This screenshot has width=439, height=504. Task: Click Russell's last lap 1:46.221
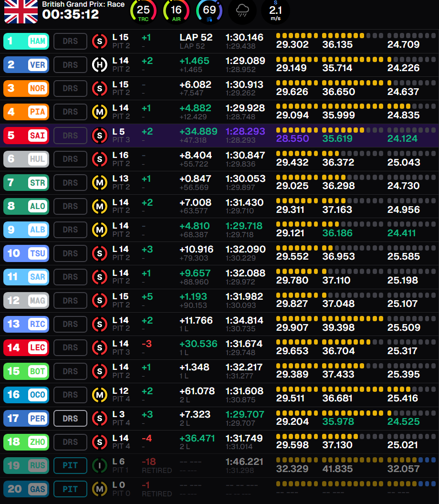245,462
